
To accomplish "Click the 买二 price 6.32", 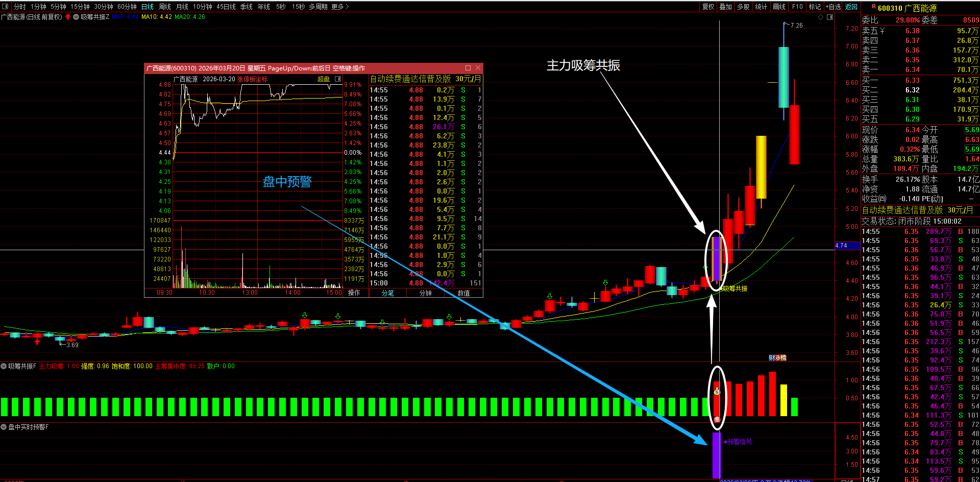I will pyautogui.click(x=913, y=90).
